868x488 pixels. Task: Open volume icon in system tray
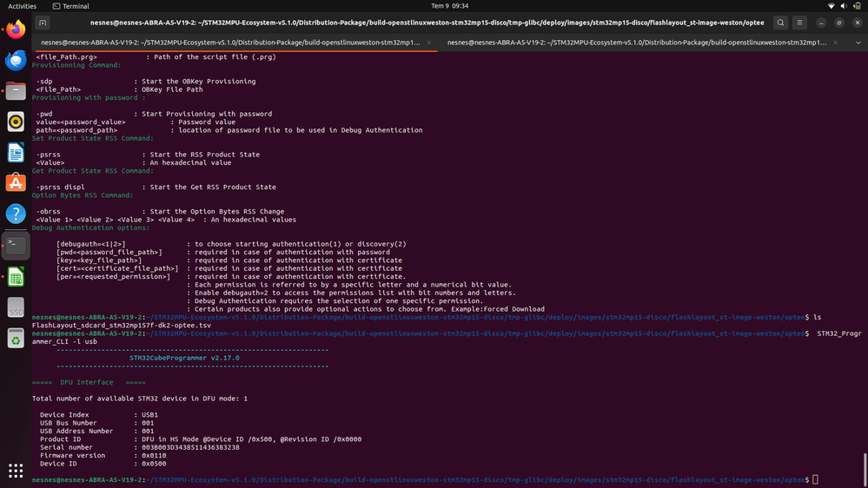pos(844,6)
